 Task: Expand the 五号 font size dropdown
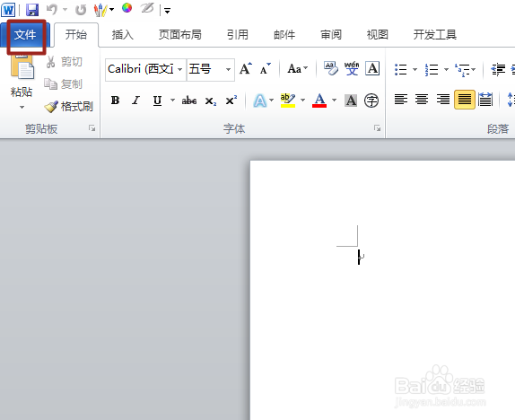[x=228, y=69]
